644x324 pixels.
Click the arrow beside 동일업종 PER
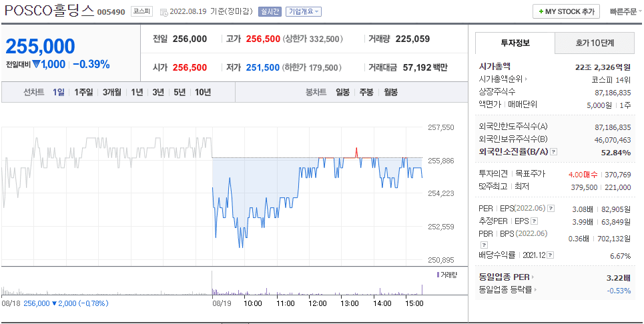click(x=533, y=277)
